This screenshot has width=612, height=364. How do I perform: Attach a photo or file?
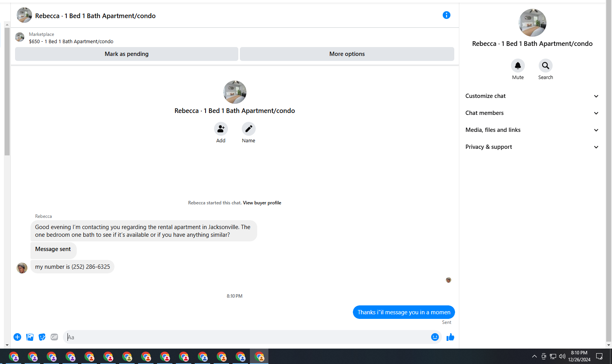30,337
